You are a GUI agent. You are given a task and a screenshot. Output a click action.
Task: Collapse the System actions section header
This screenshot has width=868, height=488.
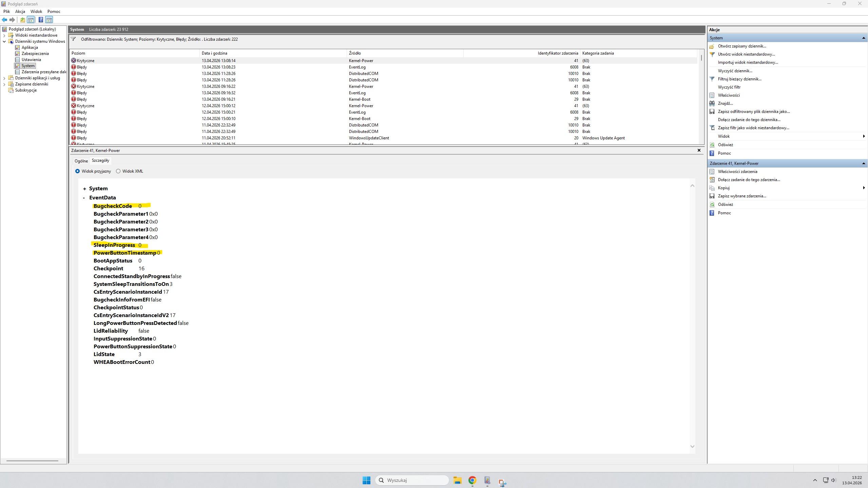pyautogui.click(x=863, y=38)
